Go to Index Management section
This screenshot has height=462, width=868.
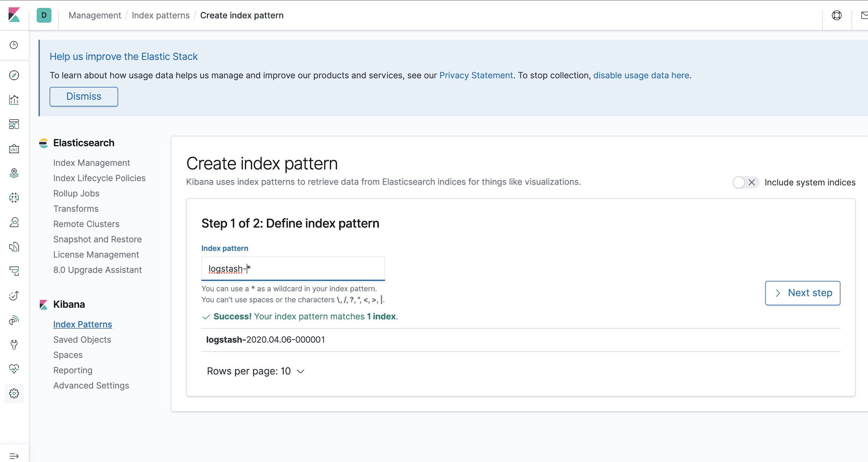click(92, 163)
